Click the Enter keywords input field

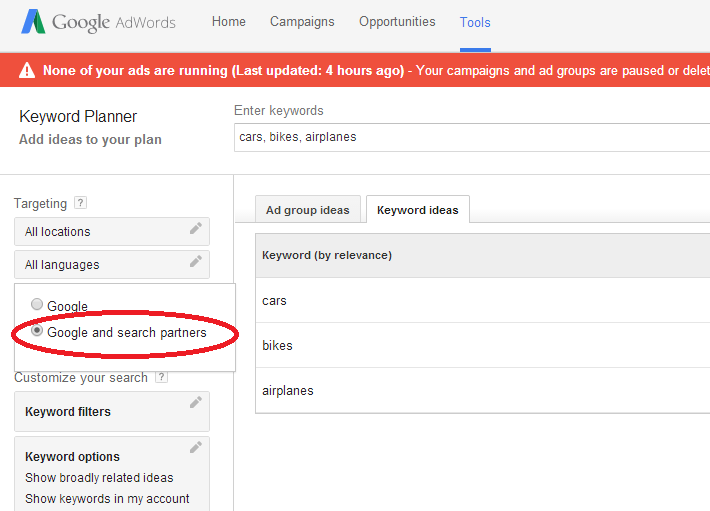tap(470, 137)
